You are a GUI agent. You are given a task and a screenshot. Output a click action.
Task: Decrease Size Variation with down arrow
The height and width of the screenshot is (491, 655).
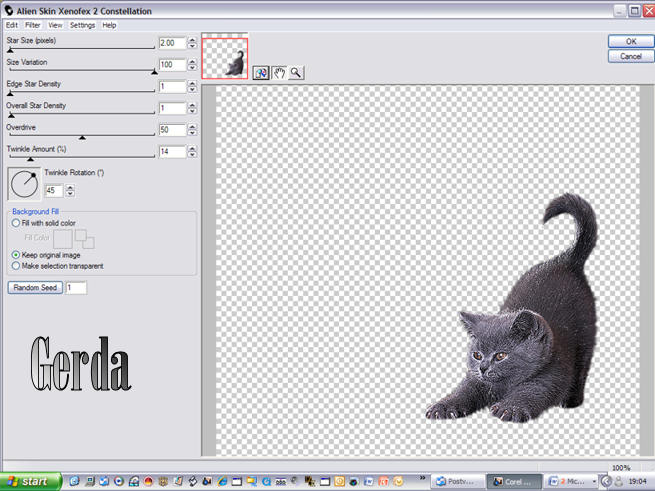[192, 67]
